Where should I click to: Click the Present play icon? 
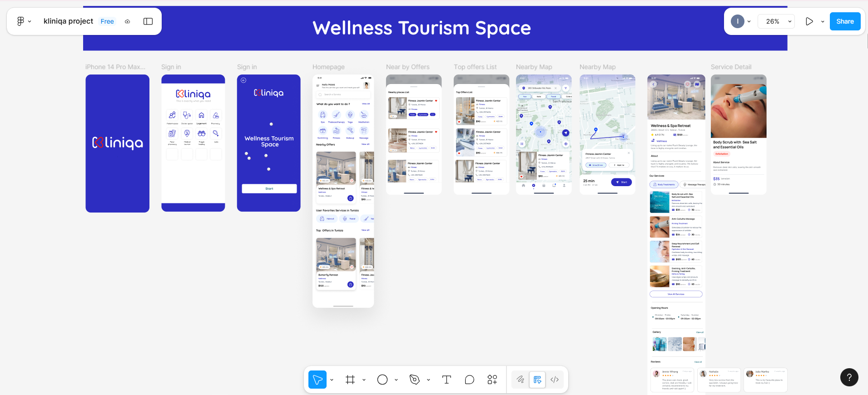809,21
